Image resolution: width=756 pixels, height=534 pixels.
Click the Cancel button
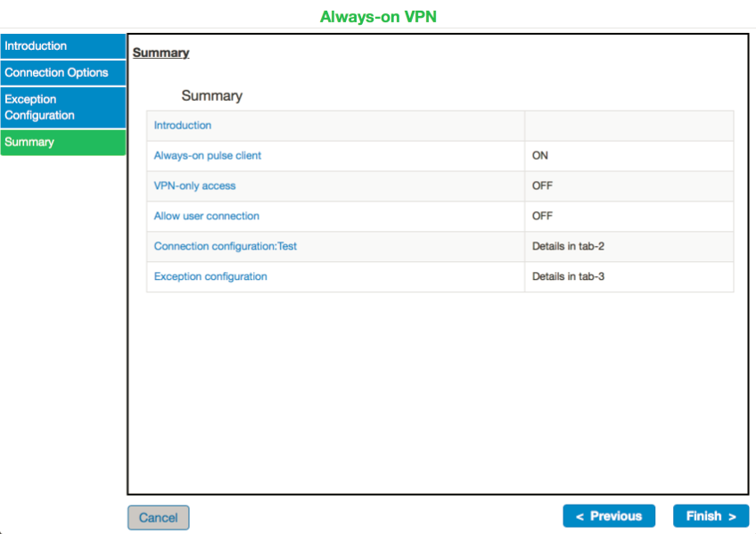(158, 517)
